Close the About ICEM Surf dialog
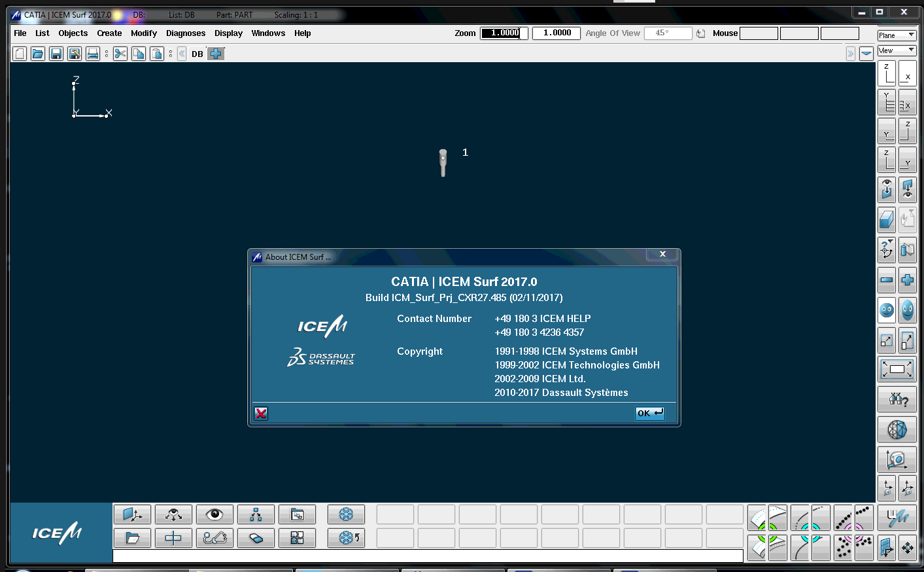Image resolution: width=924 pixels, height=572 pixels. (x=662, y=255)
